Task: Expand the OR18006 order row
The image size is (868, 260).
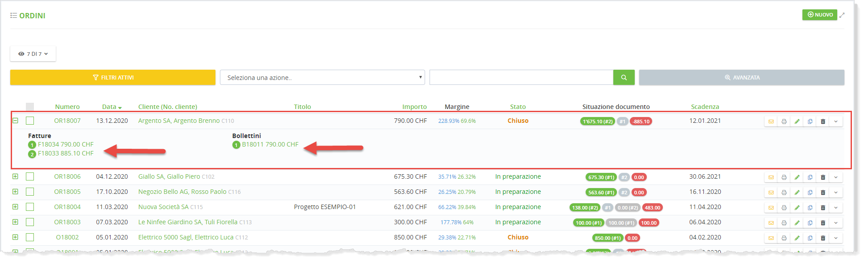Action: point(15,176)
